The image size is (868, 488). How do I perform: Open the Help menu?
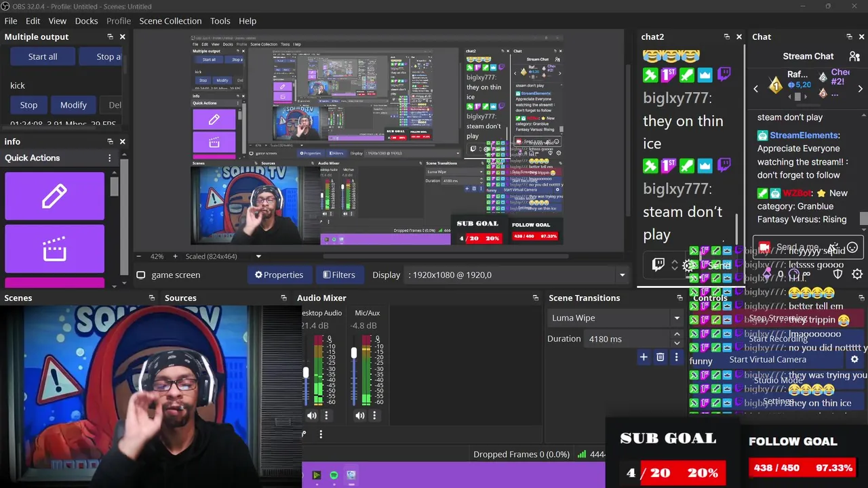(x=248, y=21)
